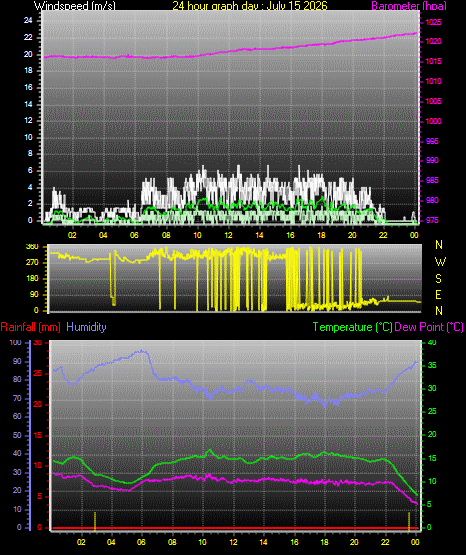The image size is (466, 555).
Task: Click the E compass direction label
Action: point(438,294)
